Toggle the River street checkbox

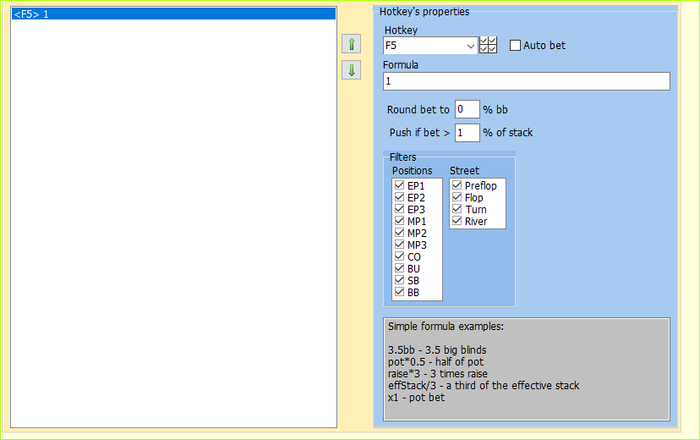pyautogui.click(x=457, y=221)
